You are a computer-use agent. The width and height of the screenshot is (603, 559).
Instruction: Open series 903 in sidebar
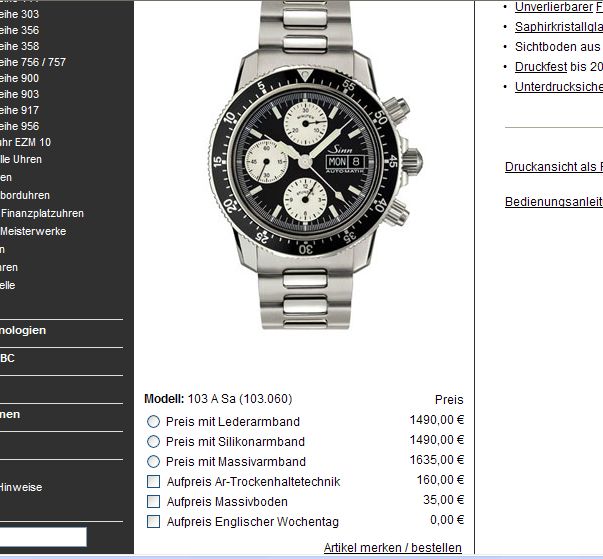(19, 94)
